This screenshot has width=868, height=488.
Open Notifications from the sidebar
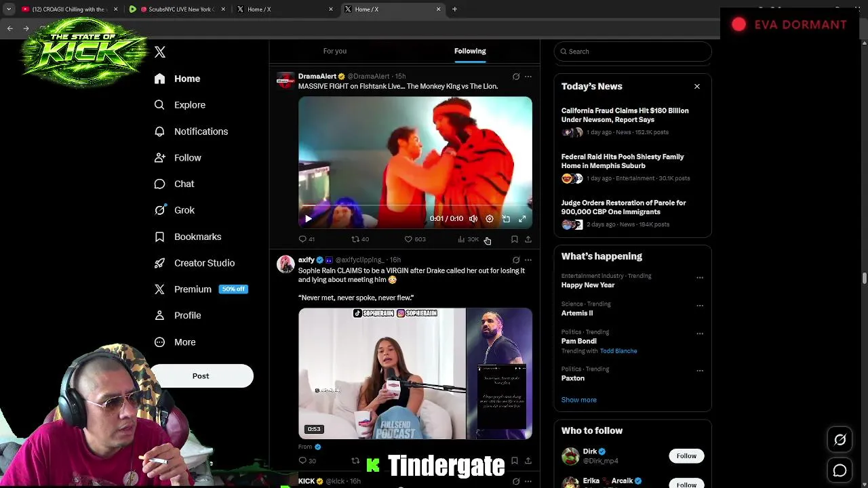point(191,131)
